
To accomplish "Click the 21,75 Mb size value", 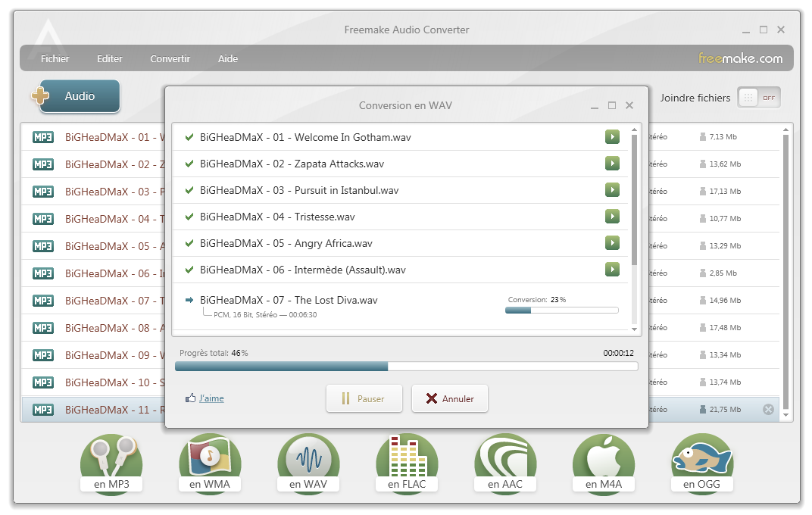I will tap(725, 410).
